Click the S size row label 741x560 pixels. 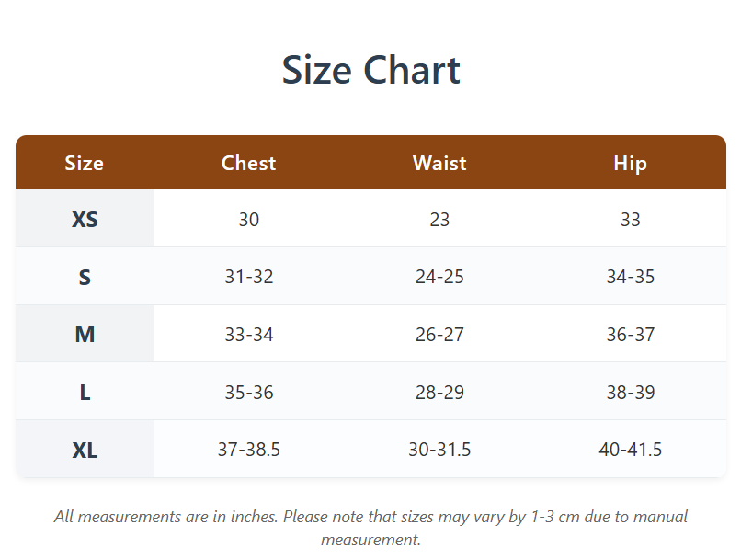(85, 277)
